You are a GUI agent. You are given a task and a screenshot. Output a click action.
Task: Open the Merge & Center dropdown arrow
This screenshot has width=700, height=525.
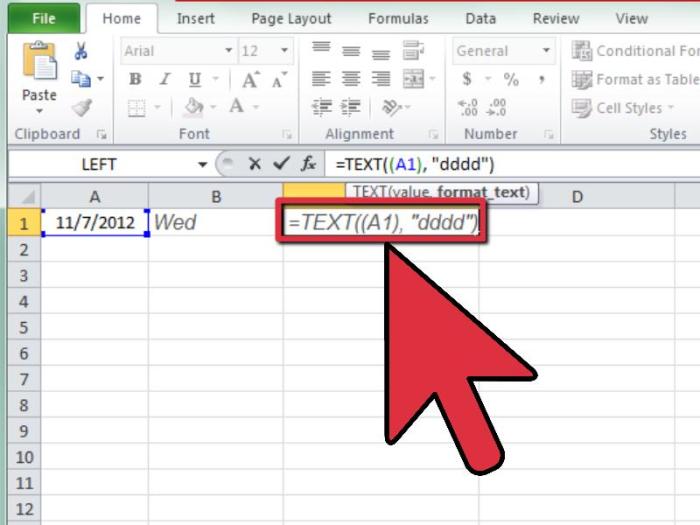(432, 79)
